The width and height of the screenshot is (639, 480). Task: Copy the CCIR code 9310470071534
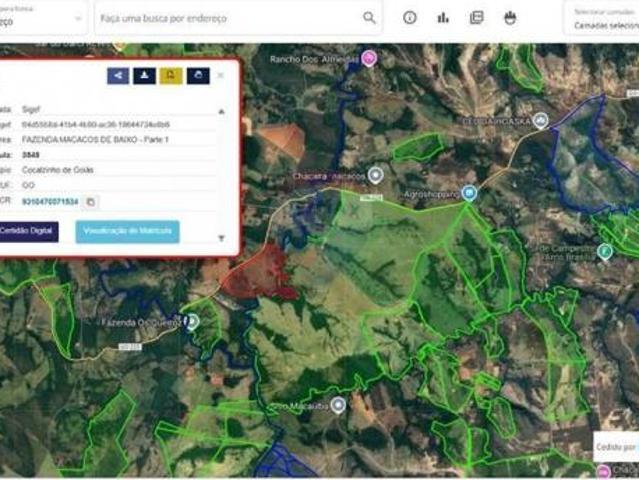90,202
